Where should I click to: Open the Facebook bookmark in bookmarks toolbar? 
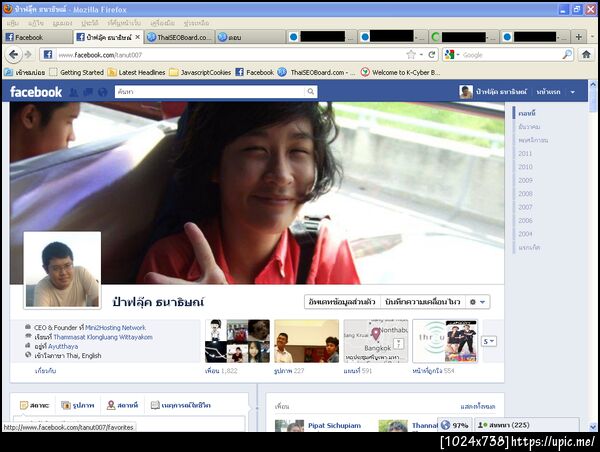coord(254,72)
